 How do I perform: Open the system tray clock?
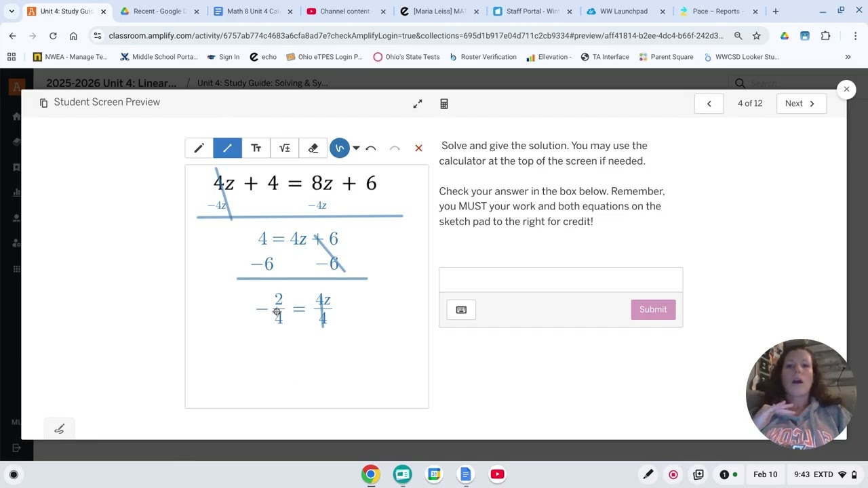(x=826, y=474)
